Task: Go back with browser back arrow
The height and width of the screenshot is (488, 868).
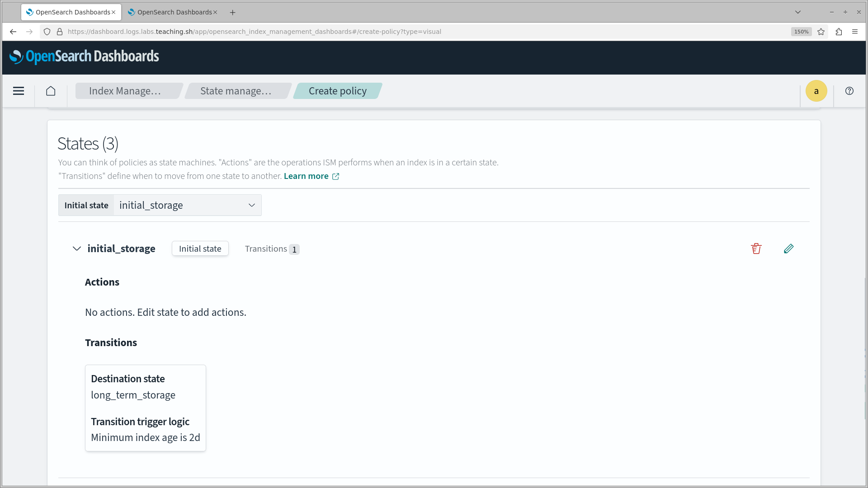Action: [13, 32]
